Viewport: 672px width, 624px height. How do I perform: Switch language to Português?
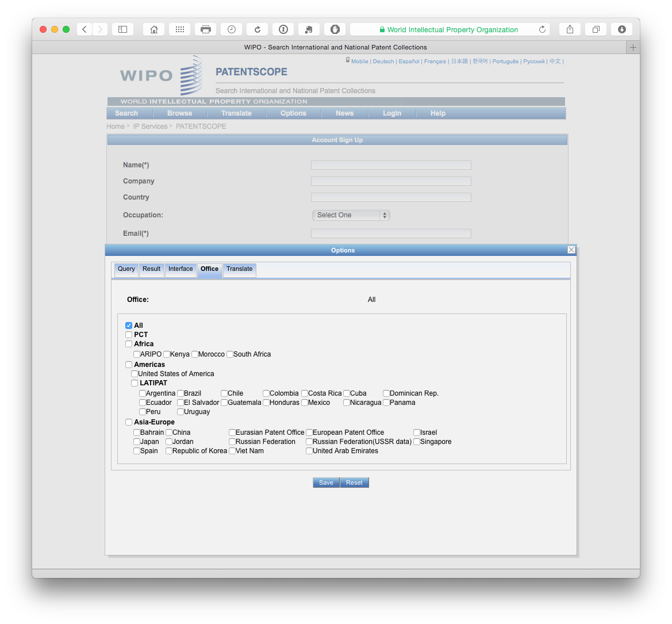click(x=505, y=62)
